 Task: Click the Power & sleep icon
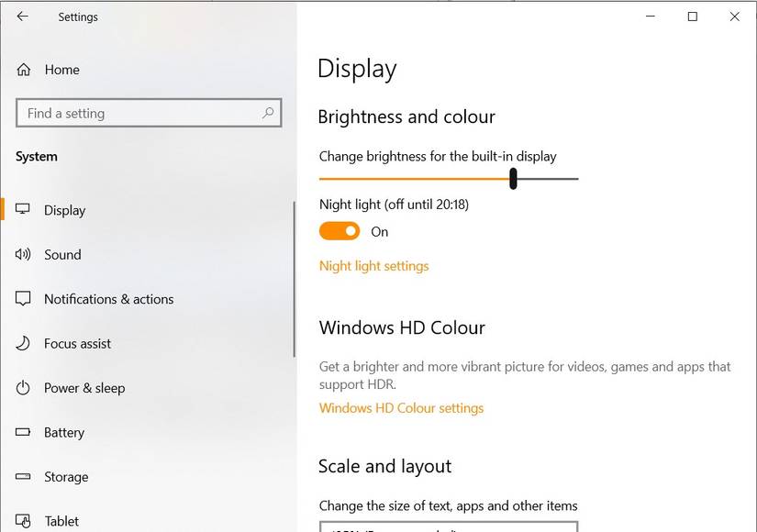point(24,388)
